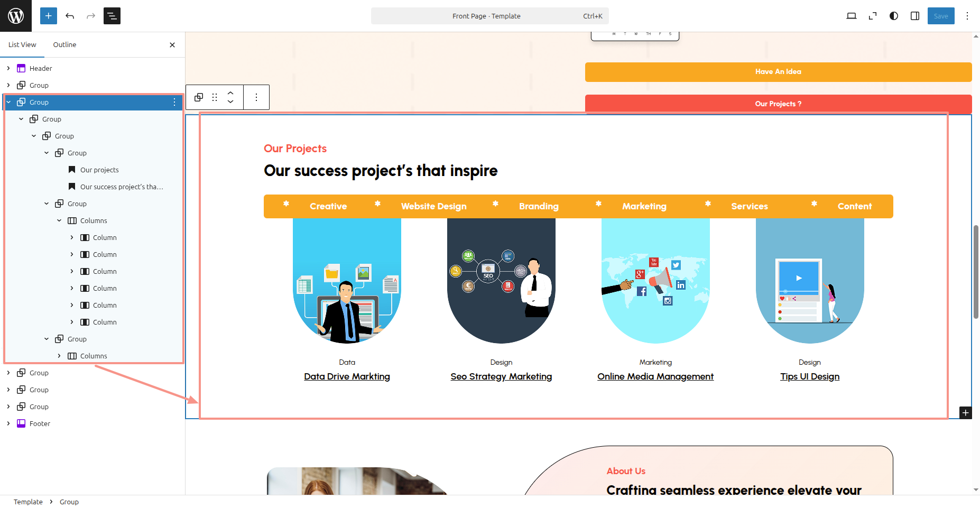
Task: Click the social media megaphone image
Action: [x=655, y=281]
